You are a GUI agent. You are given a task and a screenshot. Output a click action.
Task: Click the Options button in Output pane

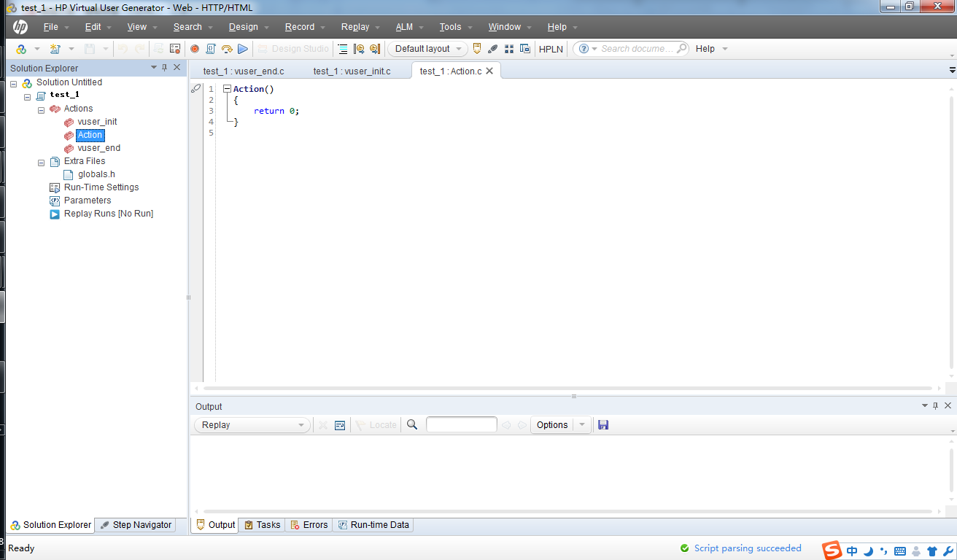(x=552, y=425)
